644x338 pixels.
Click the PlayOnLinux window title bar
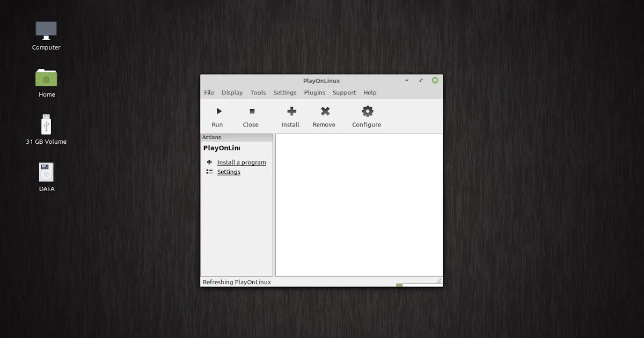coord(321,80)
